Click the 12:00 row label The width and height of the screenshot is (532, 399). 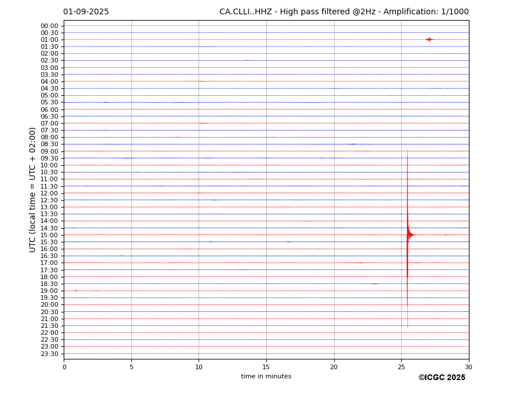pyautogui.click(x=49, y=193)
